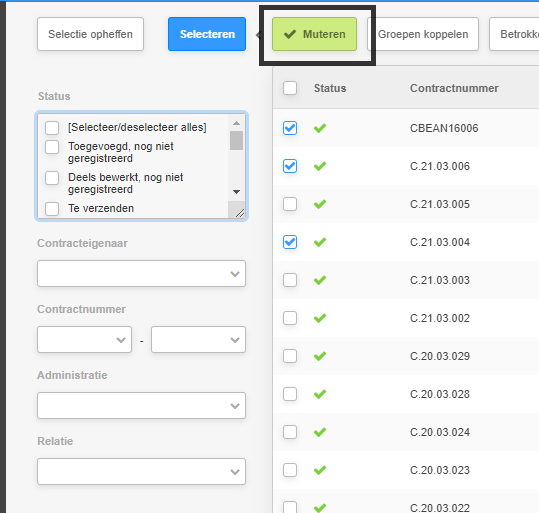539x513 pixels.
Task: Click the green status checkmark for CBEAN16006
Action: 320,128
